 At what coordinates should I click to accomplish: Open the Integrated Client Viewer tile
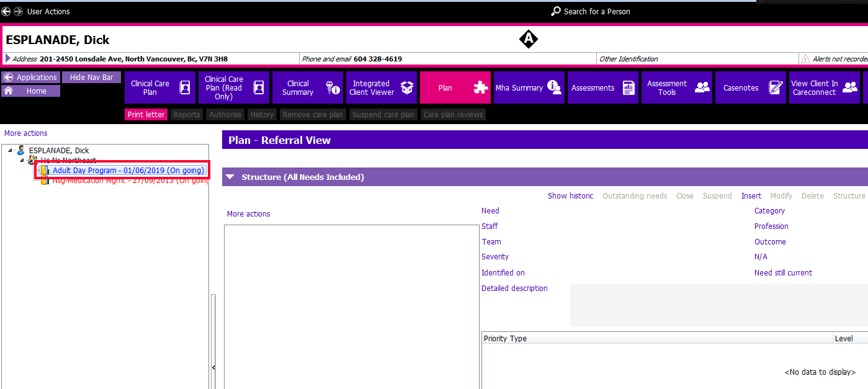point(382,87)
